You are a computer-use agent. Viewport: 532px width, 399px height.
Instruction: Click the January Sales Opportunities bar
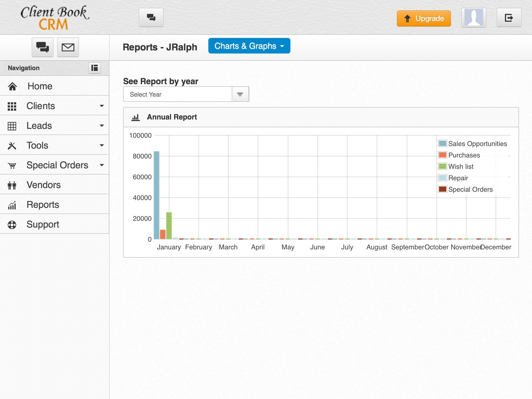(x=157, y=195)
